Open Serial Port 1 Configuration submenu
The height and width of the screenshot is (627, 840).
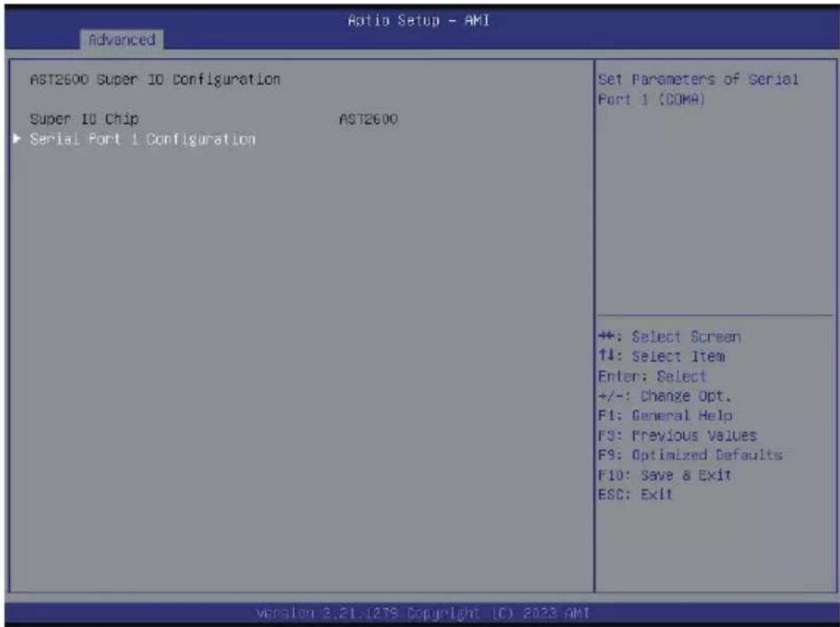(x=142, y=139)
